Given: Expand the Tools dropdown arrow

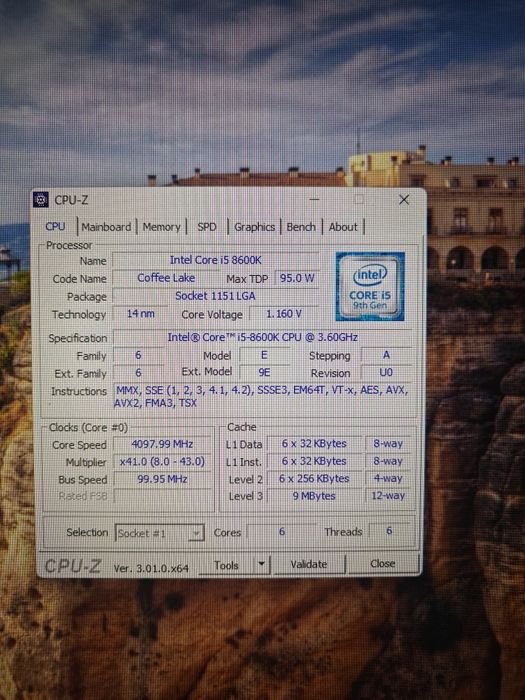Looking at the screenshot, I should click(262, 564).
